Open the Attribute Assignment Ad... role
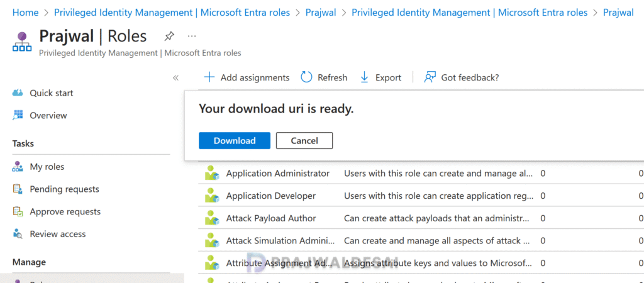The height and width of the screenshot is (283, 644). coord(279,262)
